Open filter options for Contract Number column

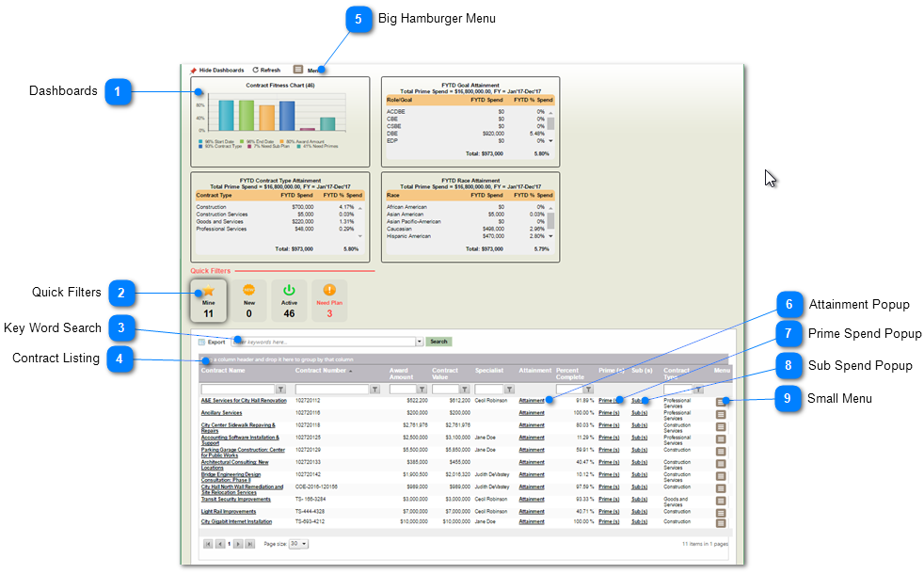374,389
